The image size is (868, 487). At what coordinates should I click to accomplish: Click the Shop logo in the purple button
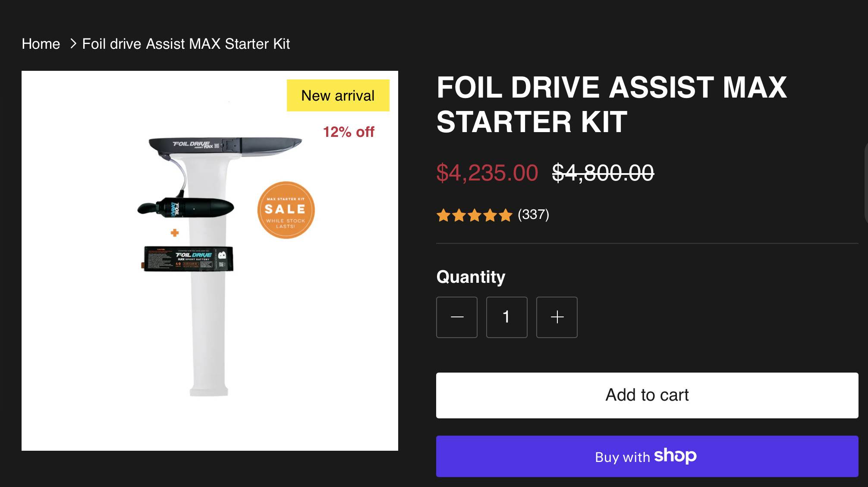click(x=675, y=456)
